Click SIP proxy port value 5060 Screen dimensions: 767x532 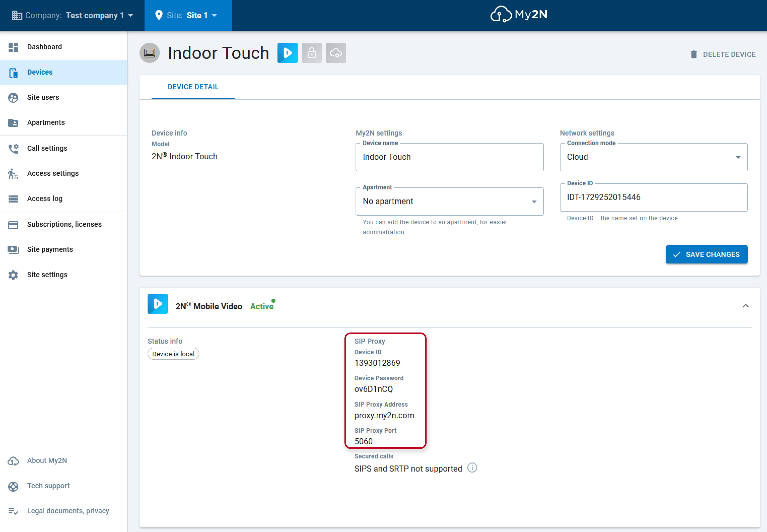363,442
